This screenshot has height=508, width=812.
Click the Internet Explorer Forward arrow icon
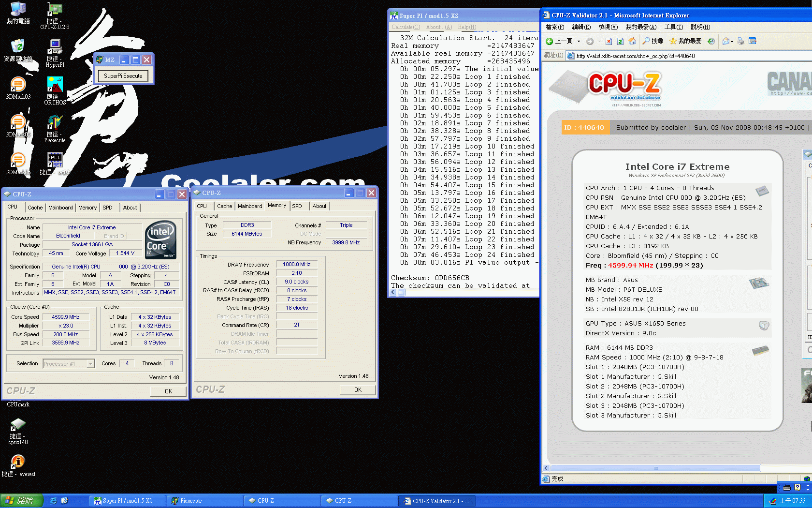point(590,41)
